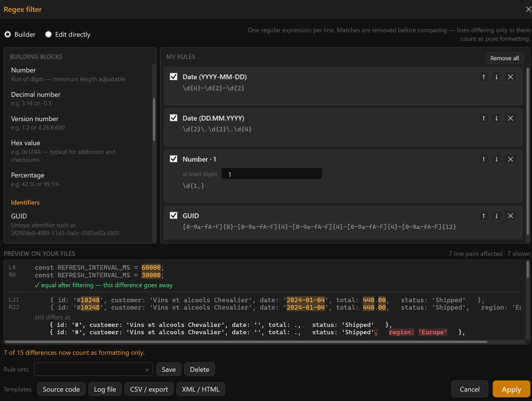The height and width of the screenshot is (401, 532).
Task: Disable the GUID rule checkbox
Action: 173,215
